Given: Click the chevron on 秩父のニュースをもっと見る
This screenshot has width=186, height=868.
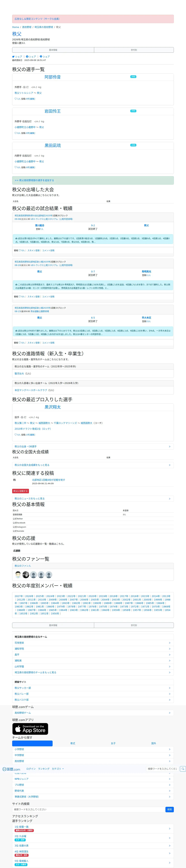Looking at the screenshot, I should [x=169, y=498].
